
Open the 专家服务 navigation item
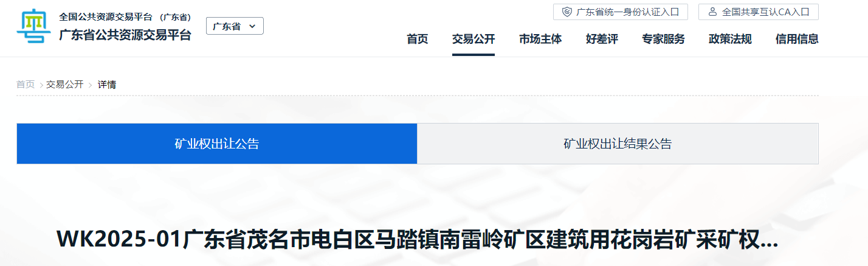663,39
